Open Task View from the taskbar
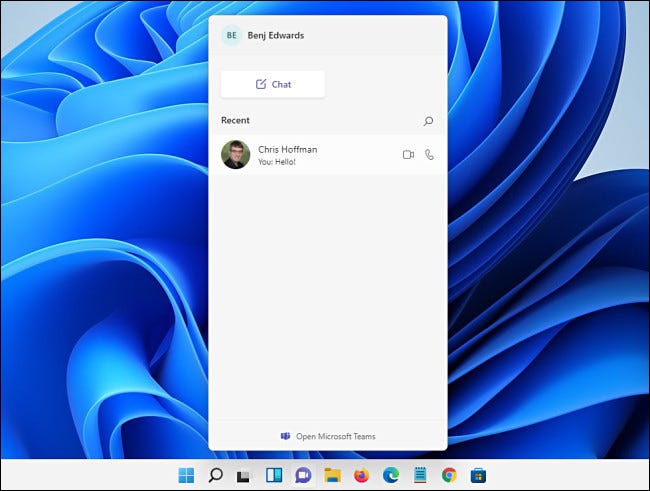 (244, 475)
